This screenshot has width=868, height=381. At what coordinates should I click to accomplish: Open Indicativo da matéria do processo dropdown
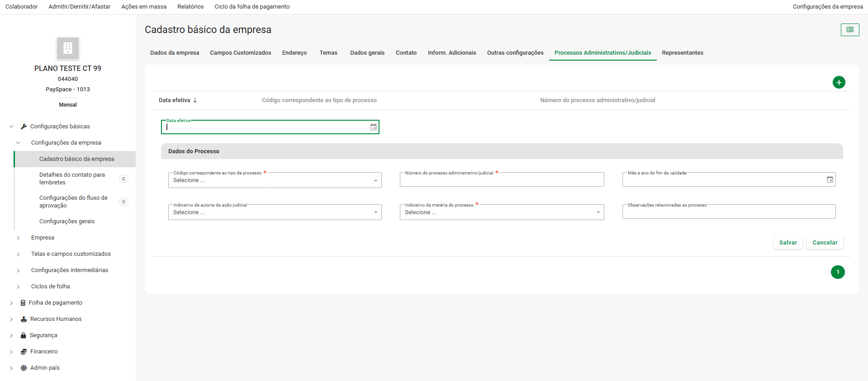click(502, 212)
